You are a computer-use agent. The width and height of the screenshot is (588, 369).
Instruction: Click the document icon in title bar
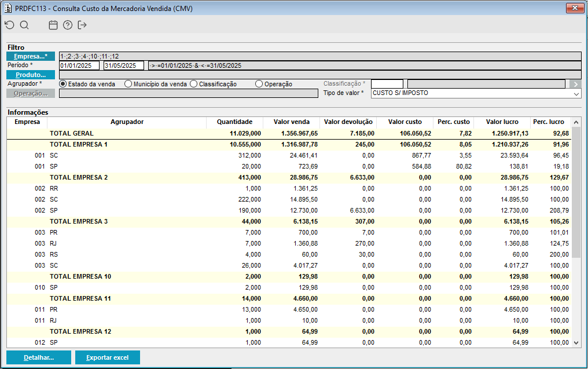tap(8, 8)
